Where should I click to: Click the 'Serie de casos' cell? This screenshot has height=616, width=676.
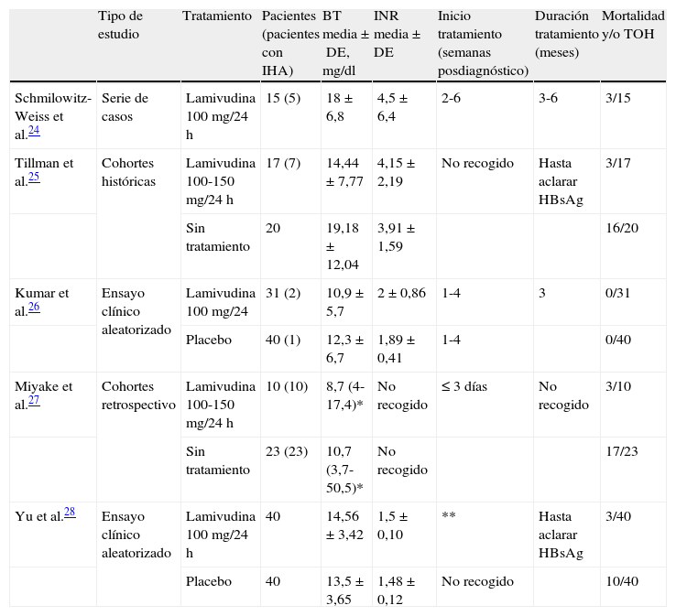tap(125, 106)
